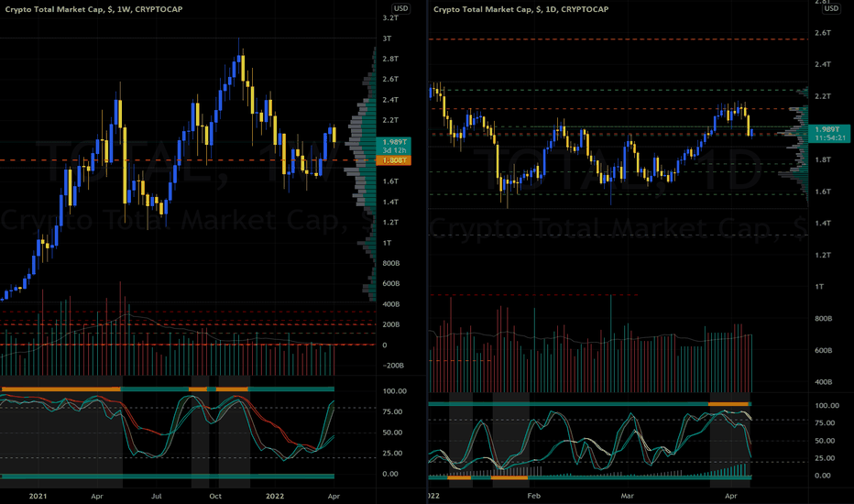Click the Mar label on daily time axis
854x504 pixels.
click(x=628, y=496)
